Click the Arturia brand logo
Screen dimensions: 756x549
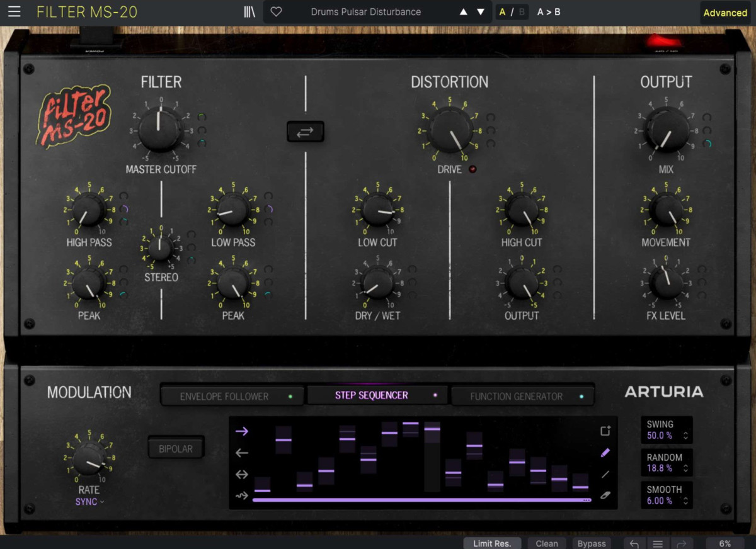pyautogui.click(x=664, y=392)
